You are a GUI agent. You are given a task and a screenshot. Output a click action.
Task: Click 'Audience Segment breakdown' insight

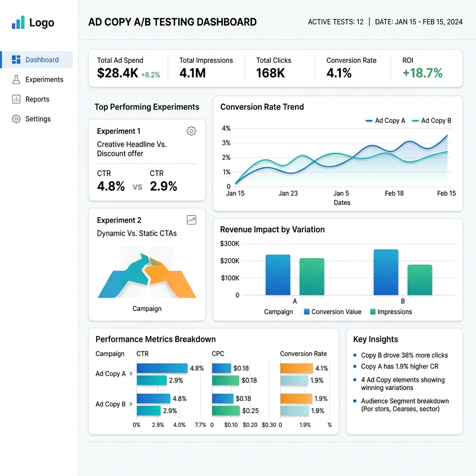[x=405, y=401]
